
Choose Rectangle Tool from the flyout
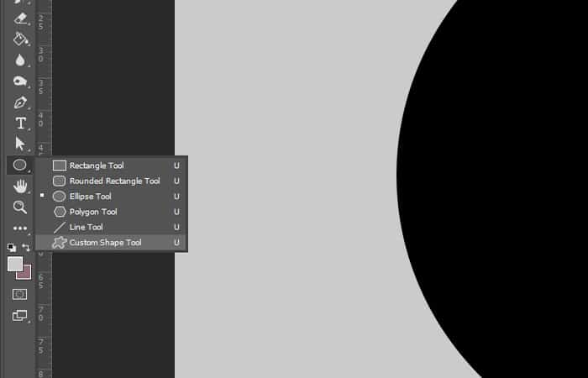click(x=112, y=165)
